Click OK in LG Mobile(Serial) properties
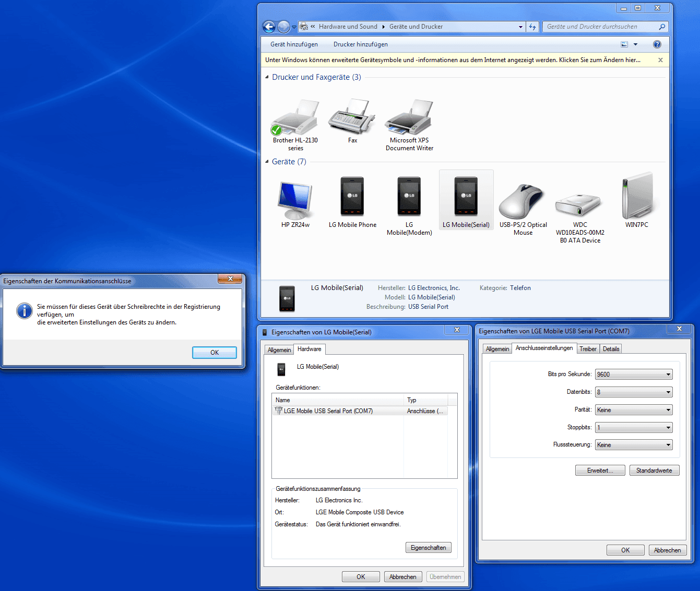 (x=361, y=577)
